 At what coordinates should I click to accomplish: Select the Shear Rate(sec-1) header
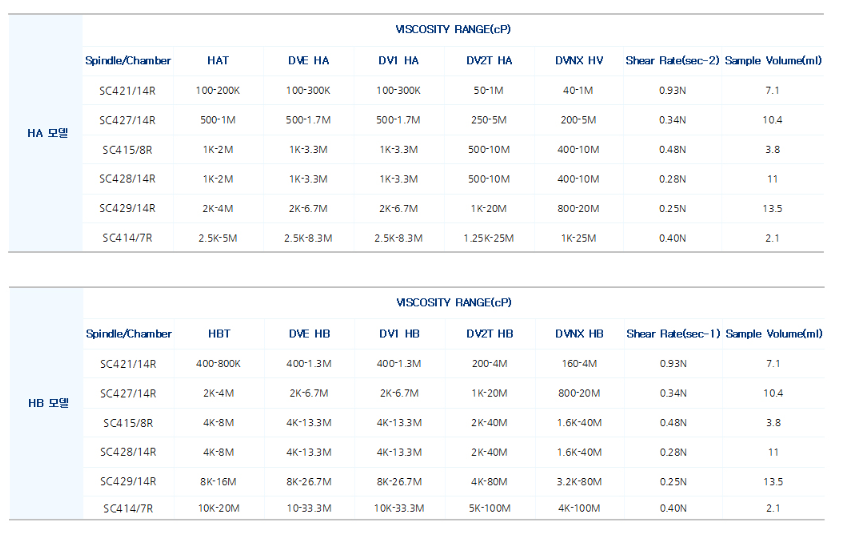tap(672, 334)
